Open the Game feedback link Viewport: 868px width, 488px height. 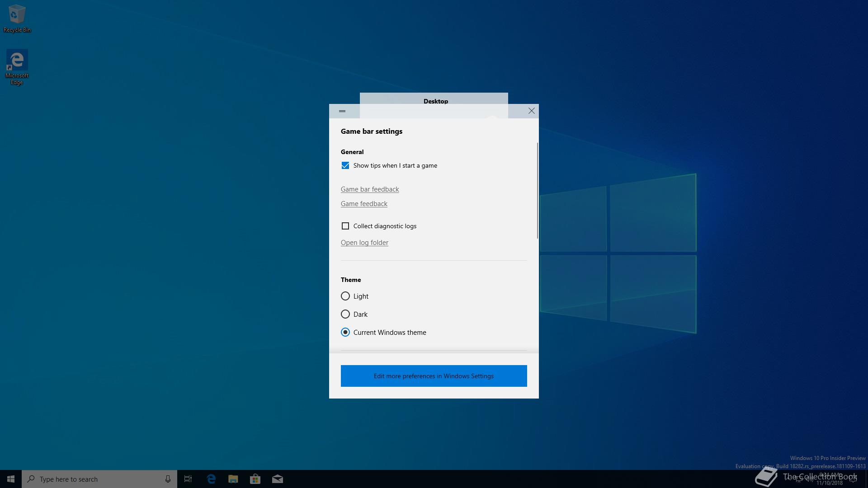click(364, 204)
